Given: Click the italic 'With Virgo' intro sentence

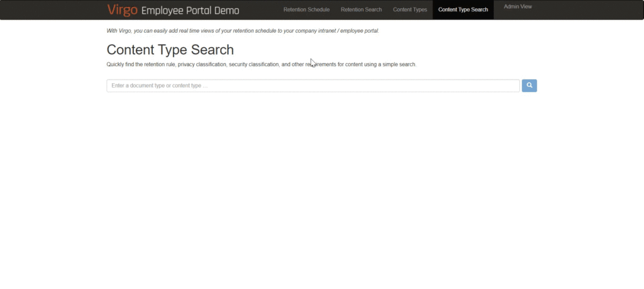Looking at the screenshot, I should point(243,30).
